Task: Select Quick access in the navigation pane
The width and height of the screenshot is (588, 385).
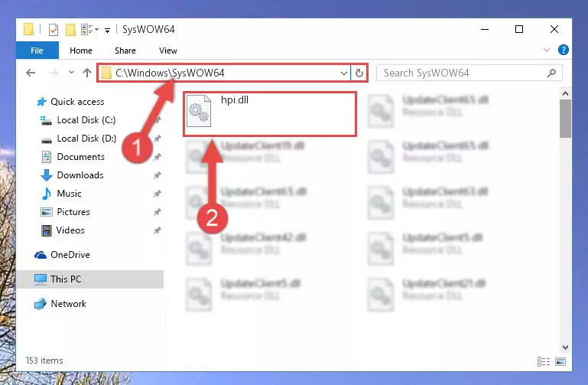Action: (x=78, y=102)
